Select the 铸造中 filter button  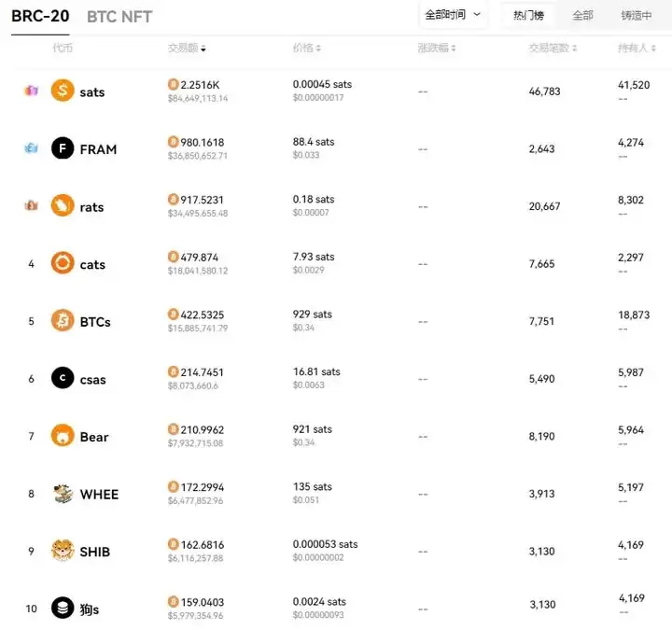tap(637, 15)
